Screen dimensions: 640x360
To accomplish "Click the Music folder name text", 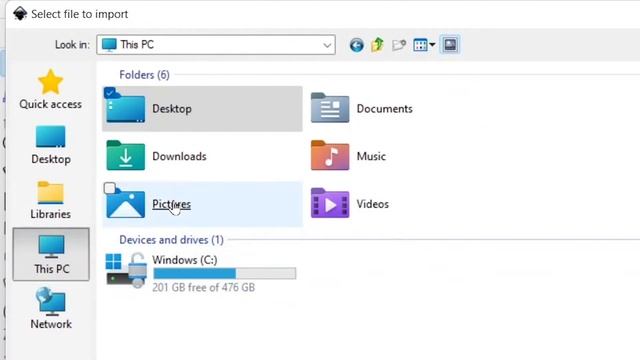I will (371, 156).
